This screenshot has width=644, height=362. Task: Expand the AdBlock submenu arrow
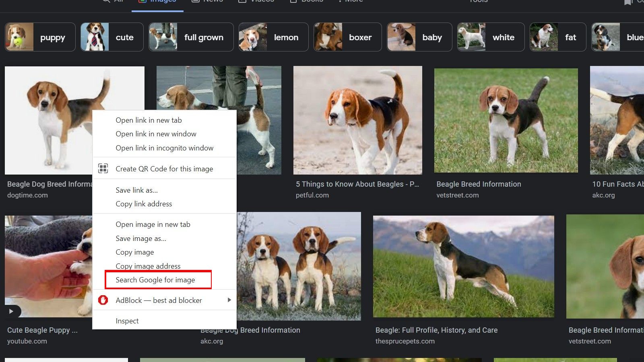pyautogui.click(x=229, y=300)
